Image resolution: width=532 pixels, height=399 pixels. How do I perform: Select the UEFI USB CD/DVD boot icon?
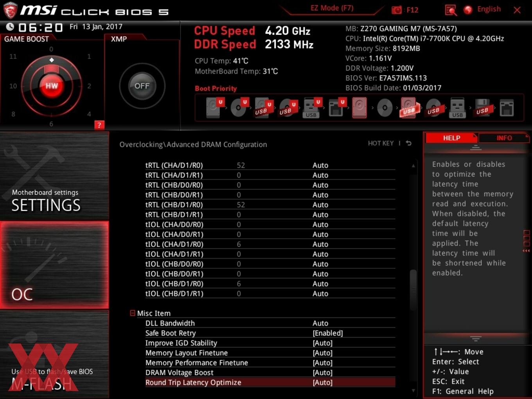coord(288,108)
